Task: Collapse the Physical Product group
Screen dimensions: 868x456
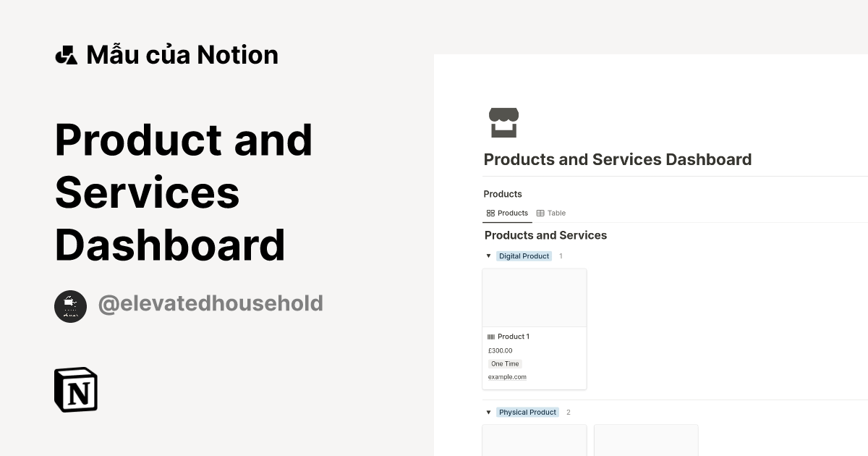Action: click(488, 412)
